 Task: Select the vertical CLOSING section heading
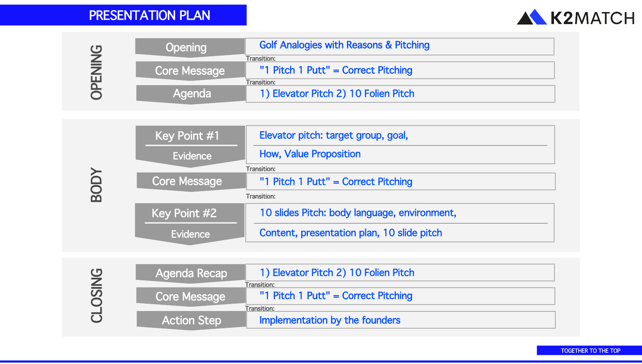[x=97, y=296]
